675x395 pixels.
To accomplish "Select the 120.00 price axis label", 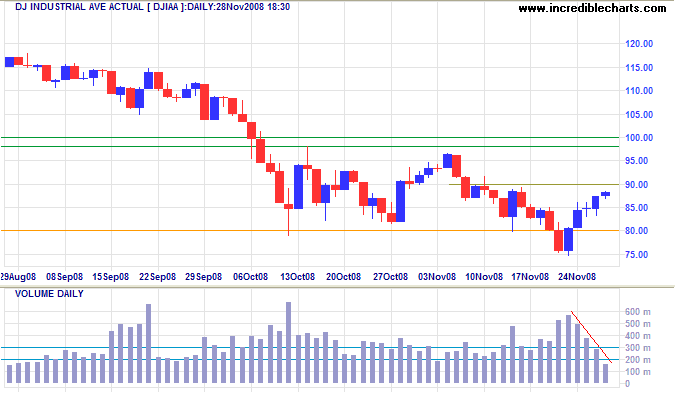I will pyautogui.click(x=639, y=44).
